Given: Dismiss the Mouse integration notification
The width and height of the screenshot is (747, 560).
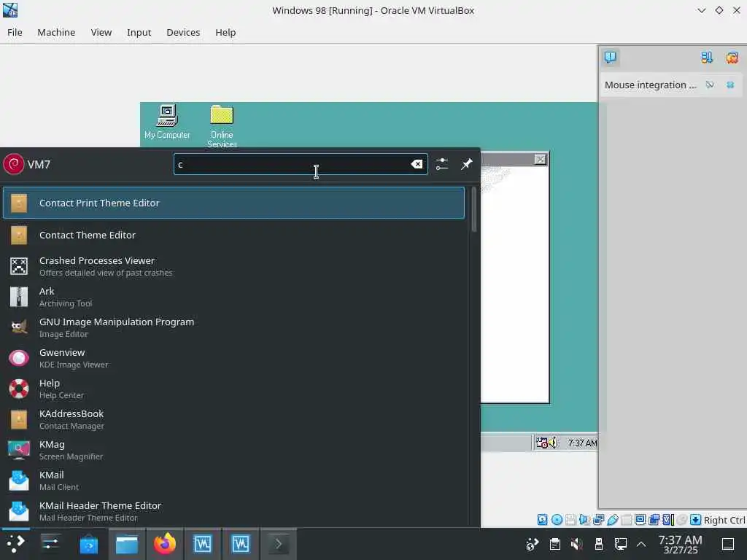Looking at the screenshot, I should [x=730, y=85].
